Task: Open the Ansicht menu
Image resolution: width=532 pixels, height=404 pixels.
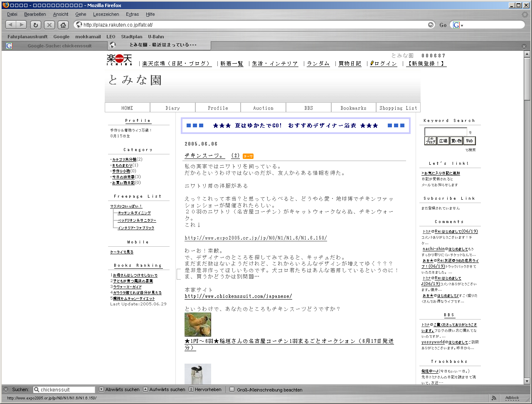Action: coord(61,14)
